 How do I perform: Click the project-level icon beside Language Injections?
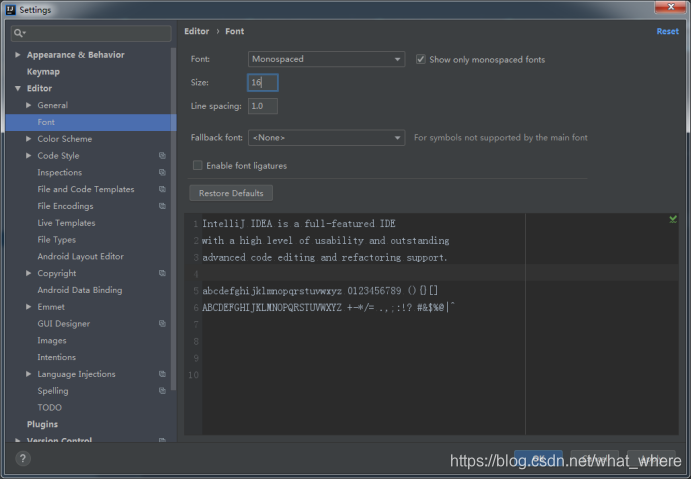162,374
